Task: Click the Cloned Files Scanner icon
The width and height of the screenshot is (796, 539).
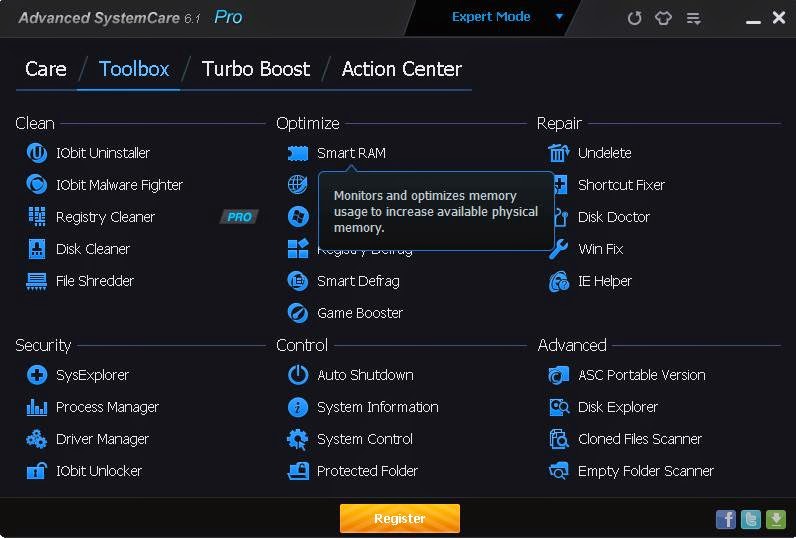Action: 558,439
